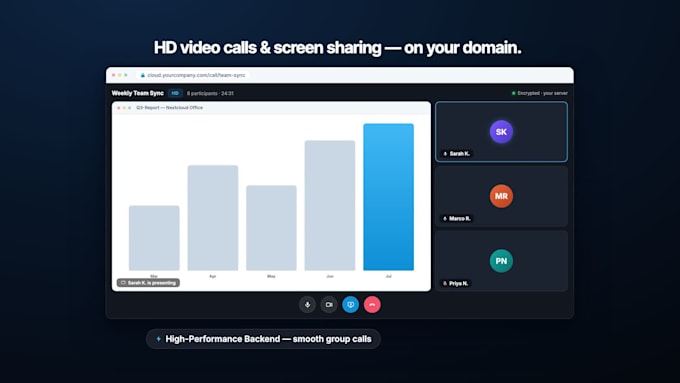Image resolution: width=680 pixels, height=383 pixels.
Task: Click the 'Weekly Team Sync' call title
Action: tap(137, 93)
